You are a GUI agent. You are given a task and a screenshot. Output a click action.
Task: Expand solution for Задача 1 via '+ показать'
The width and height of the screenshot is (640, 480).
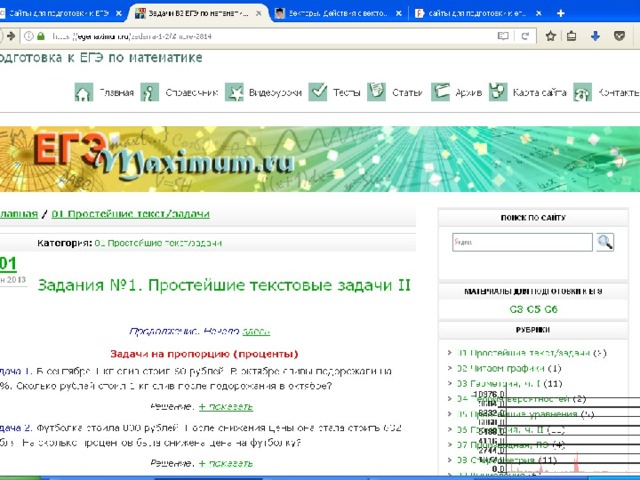225,407
